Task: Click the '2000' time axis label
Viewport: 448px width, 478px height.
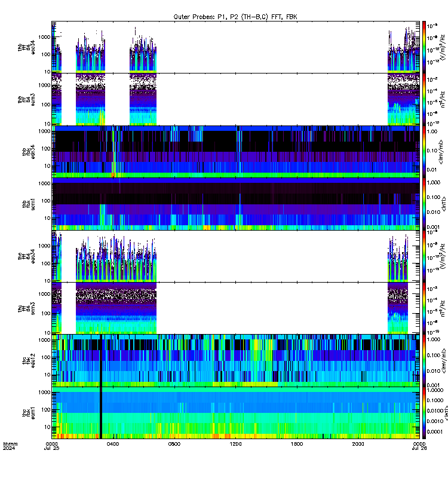Action: tap(358, 444)
